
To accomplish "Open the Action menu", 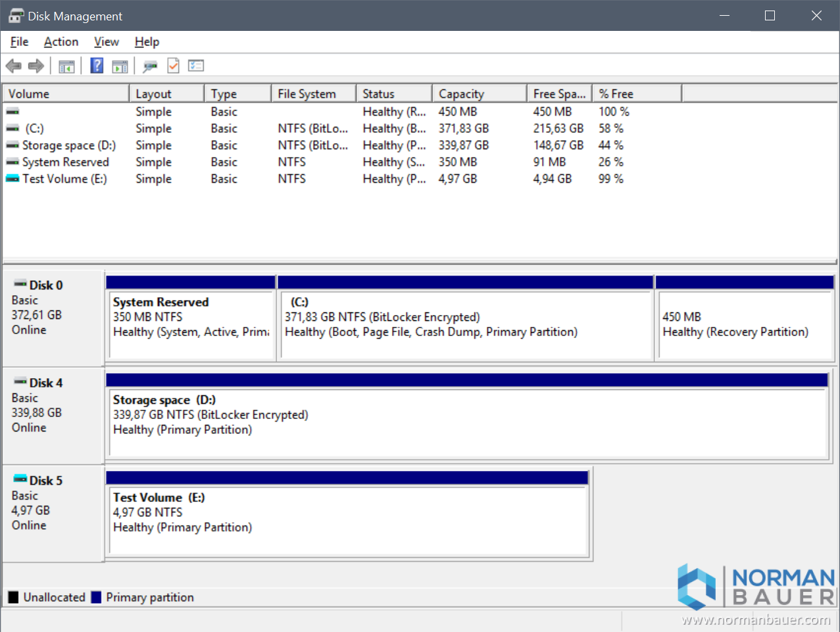I will [x=61, y=42].
